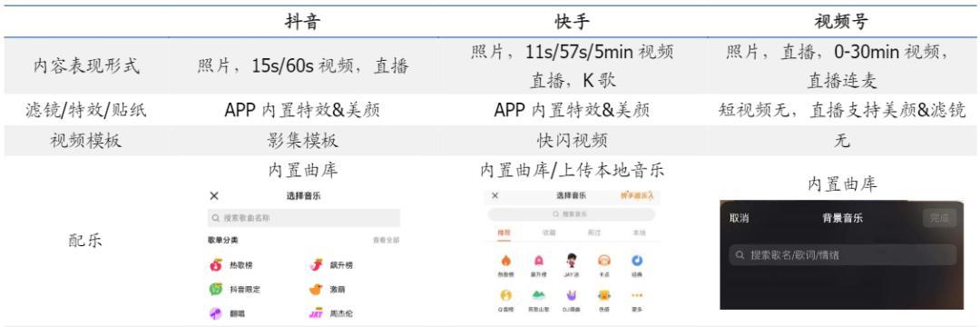Screen dimensions: 980x327
Task: Open the JAY 周杰伦 playlist icon
Action: (317, 313)
